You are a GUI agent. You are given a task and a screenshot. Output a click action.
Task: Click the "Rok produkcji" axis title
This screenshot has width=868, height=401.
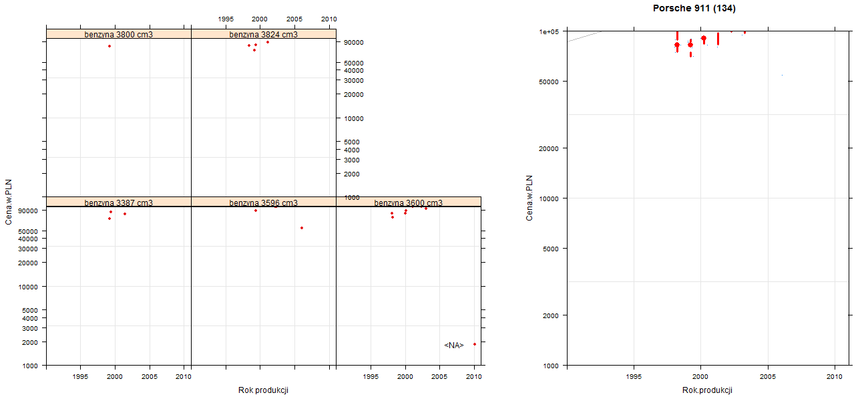point(263,390)
